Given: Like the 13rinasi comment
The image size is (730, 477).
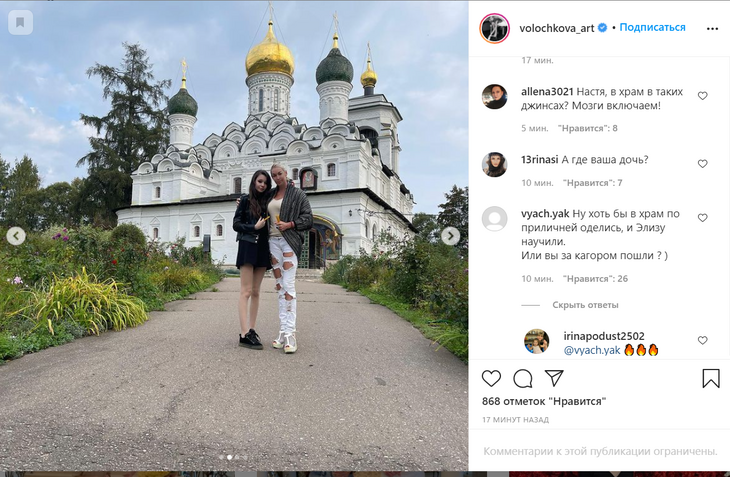Looking at the screenshot, I should [x=703, y=164].
